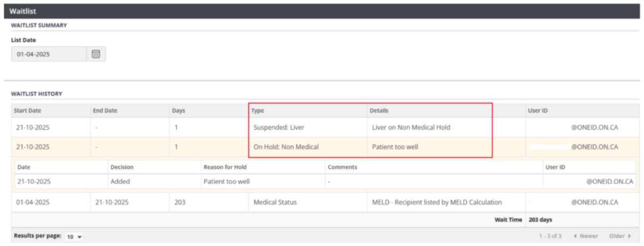The width and height of the screenshot is (644, 246).
Task: Click the Decision column header
Action: (122, 167)
